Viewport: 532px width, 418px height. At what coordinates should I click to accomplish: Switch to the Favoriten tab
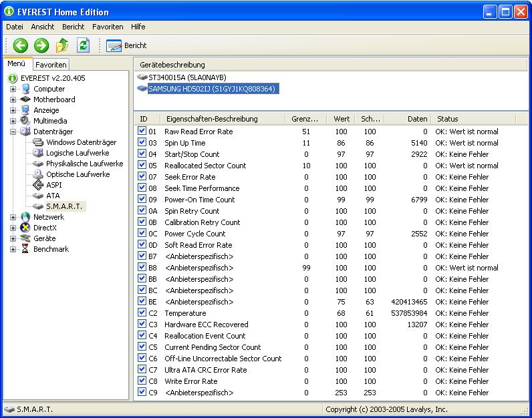pos(51,64)
